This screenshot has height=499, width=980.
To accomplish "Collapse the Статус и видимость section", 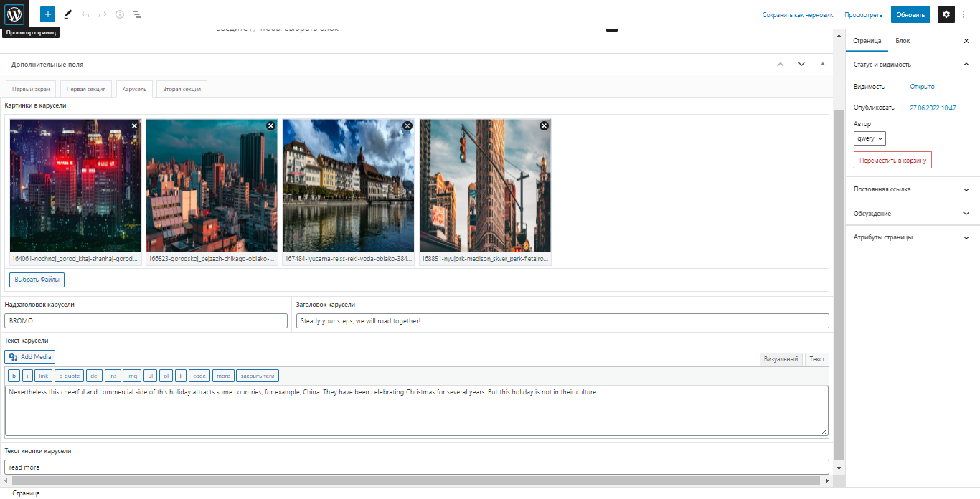I will point(913,65).
